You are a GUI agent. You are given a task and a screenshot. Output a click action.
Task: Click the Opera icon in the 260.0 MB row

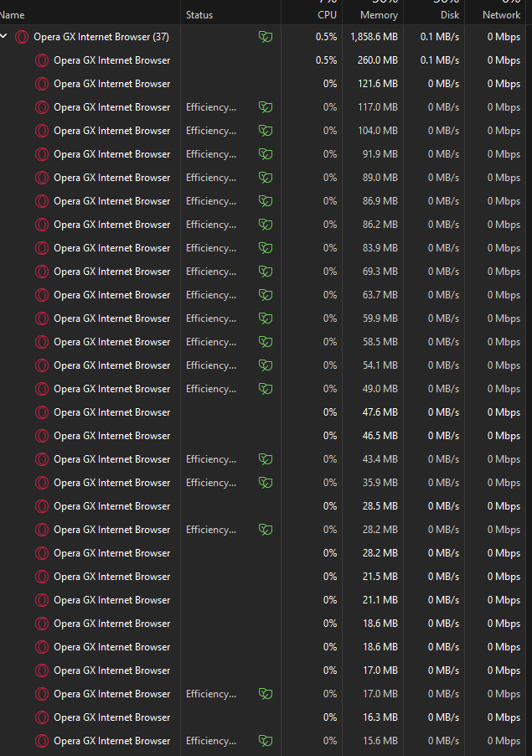click(x=42, y=60)
